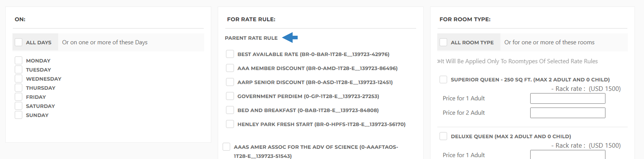644x159 pixels.
Task: Check Henley Park Fresh Start rule
Action: click(230, 124)
